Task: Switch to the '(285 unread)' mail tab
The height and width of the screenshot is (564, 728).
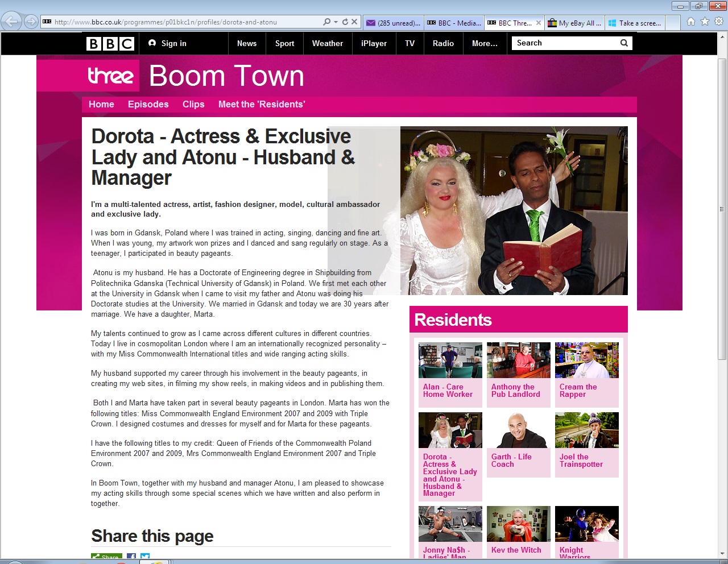Action: [394, 23]
